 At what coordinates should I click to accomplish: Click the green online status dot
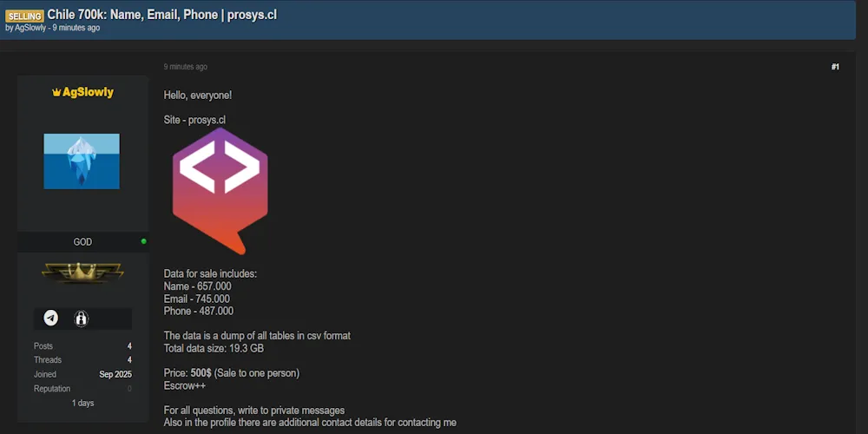tap(144, 241)
